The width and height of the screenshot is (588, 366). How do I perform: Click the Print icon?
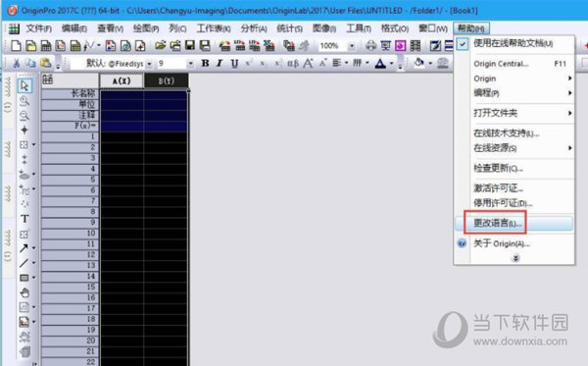coord(370,46)
